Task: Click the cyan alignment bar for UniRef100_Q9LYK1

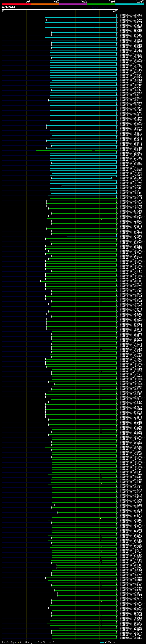Action: pyautogui.click(x=81, y=15)
